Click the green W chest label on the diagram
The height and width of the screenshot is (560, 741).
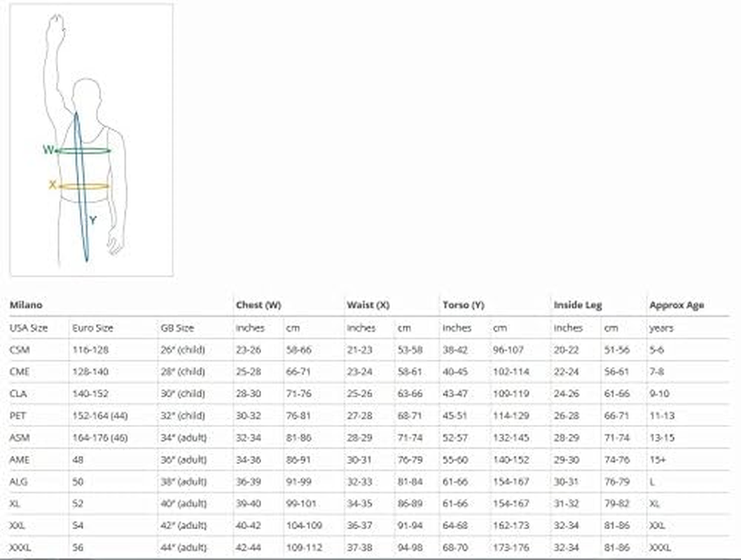[x=48, y=150]
